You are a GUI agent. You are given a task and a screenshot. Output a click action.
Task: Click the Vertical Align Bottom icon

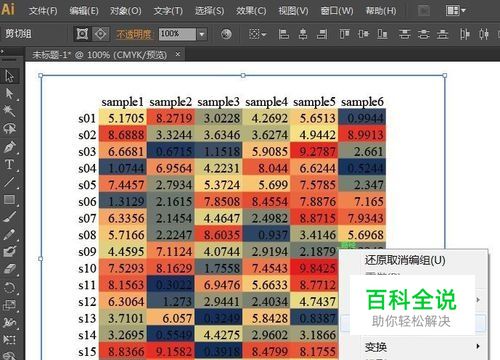point(382,34)
